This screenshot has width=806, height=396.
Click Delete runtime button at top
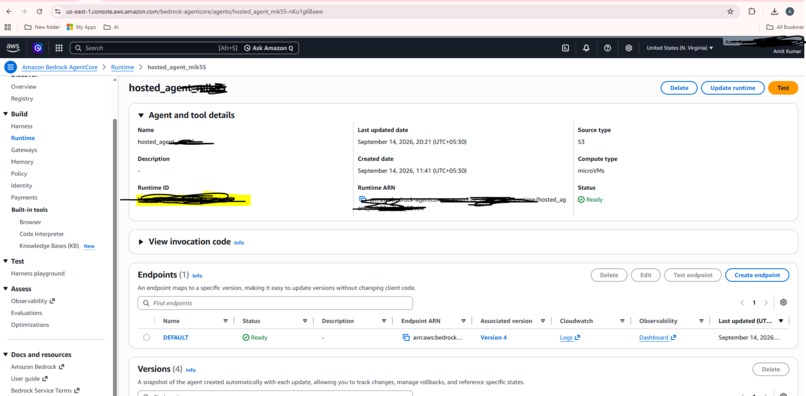(x=679, y=88)
